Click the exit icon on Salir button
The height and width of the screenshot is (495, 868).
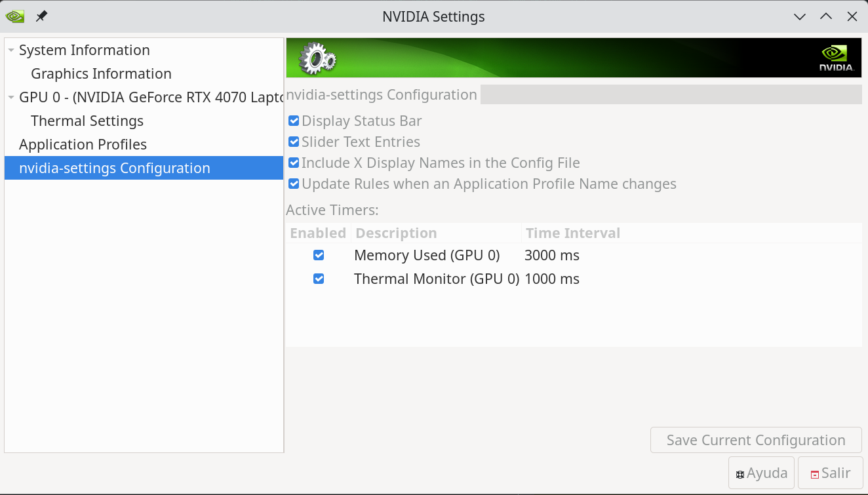point(815,475)
